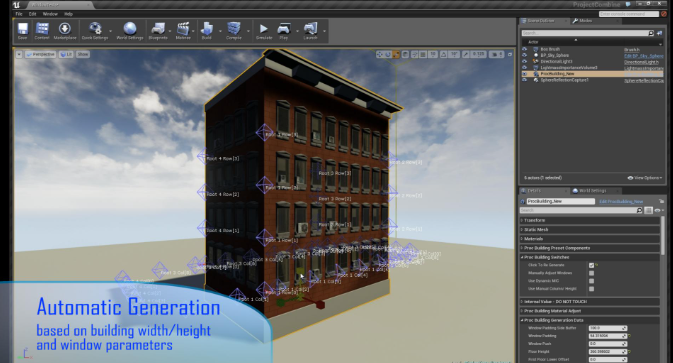The height and width of the screenshot is (363, 673).
Task: Expand Proc Building Preset Components section
Action: tap(522, 248)
